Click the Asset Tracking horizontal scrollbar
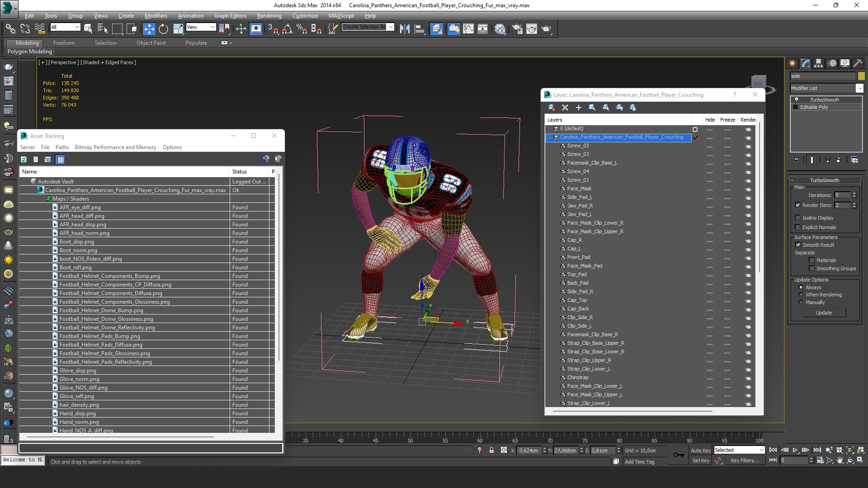Screen dimensions: 868x488 [x=120, y=437]
